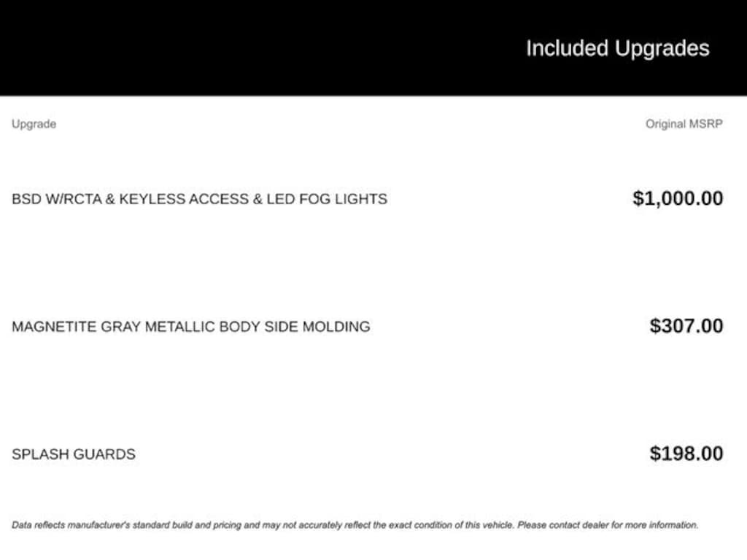Click the Included Upgrades heading

(617, 49)
